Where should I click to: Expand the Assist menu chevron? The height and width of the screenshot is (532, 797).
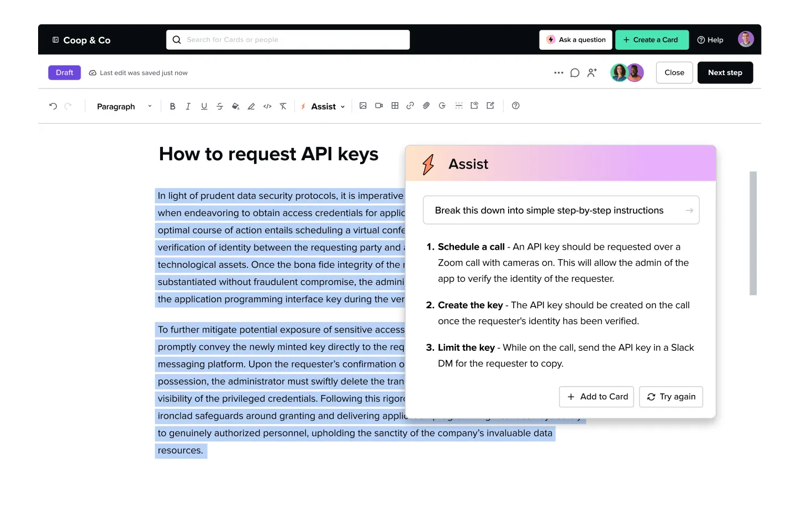pyautogui.click(x=342, y=106)
